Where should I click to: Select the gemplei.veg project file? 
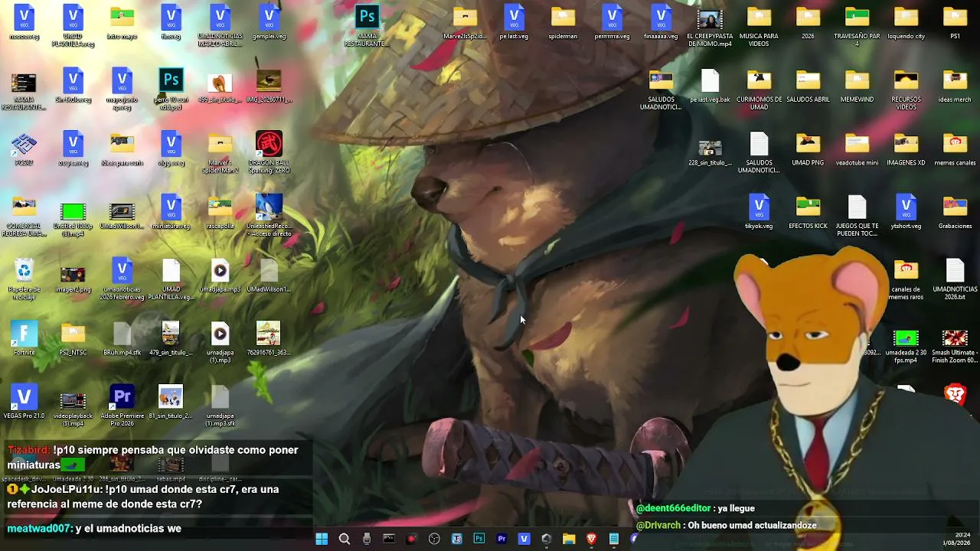(x=269, y=21)
